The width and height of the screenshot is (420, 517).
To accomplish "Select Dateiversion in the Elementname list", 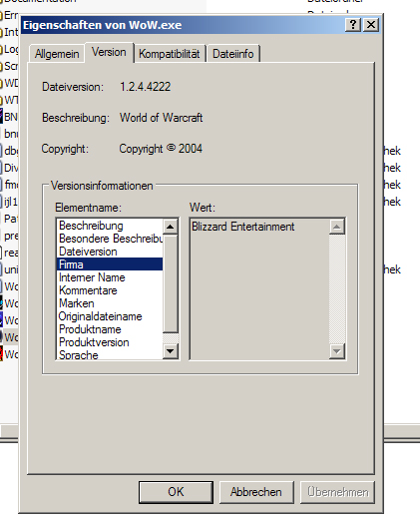I will coord(110,252).
